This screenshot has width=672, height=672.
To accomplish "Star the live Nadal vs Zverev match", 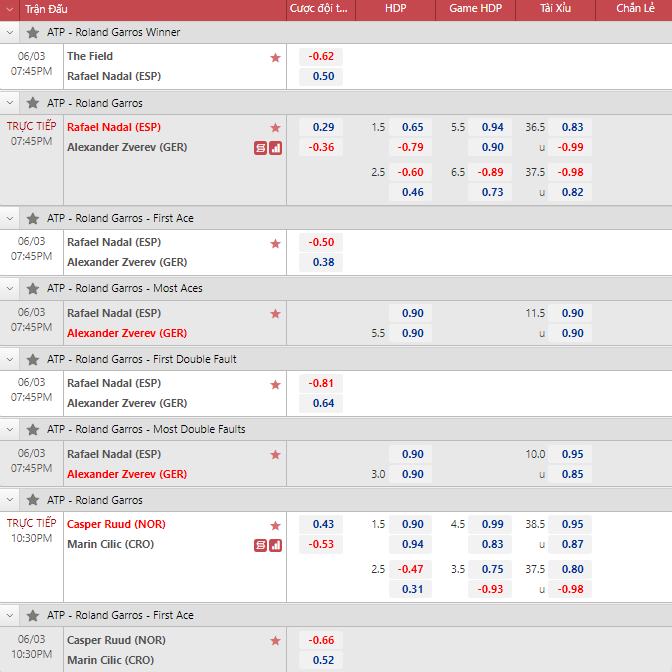I will tap(275, 128).
